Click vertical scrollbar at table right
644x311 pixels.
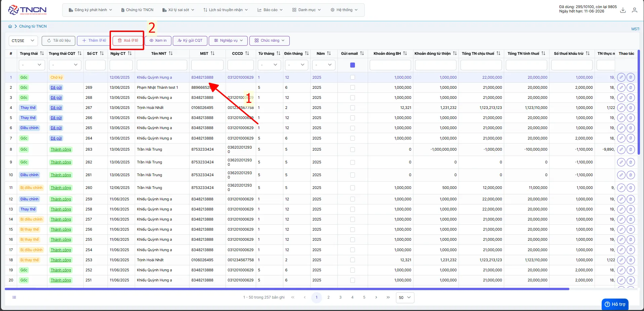coord(639,102)
